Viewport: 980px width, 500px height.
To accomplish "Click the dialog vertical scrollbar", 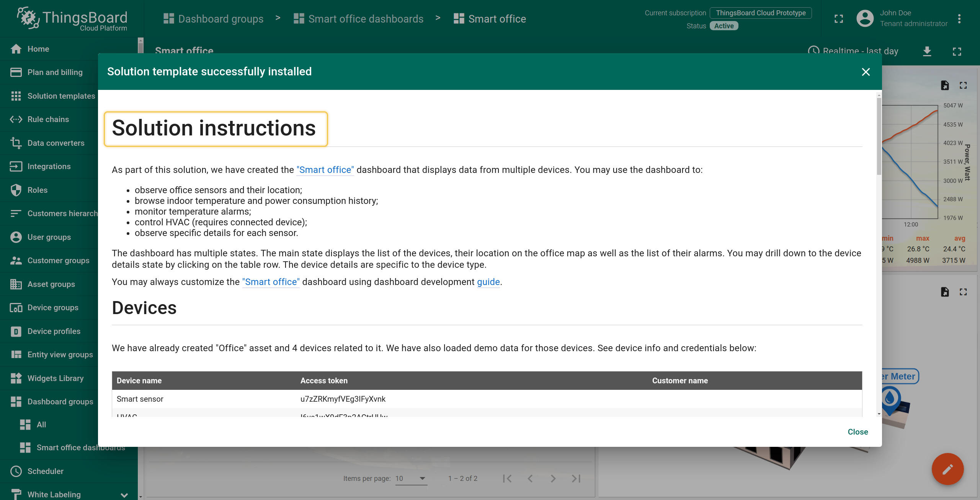I will 879,136.
